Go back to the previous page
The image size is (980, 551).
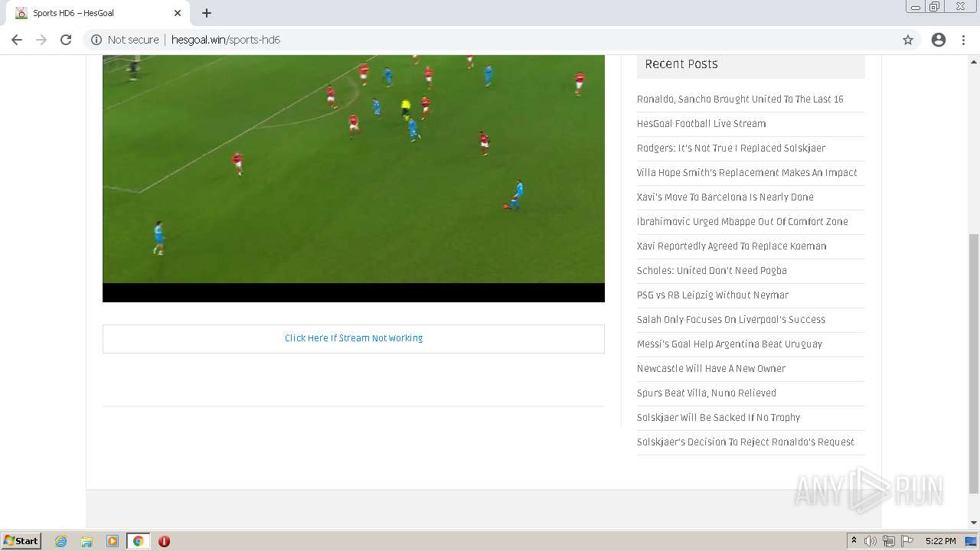coord(17,40)
